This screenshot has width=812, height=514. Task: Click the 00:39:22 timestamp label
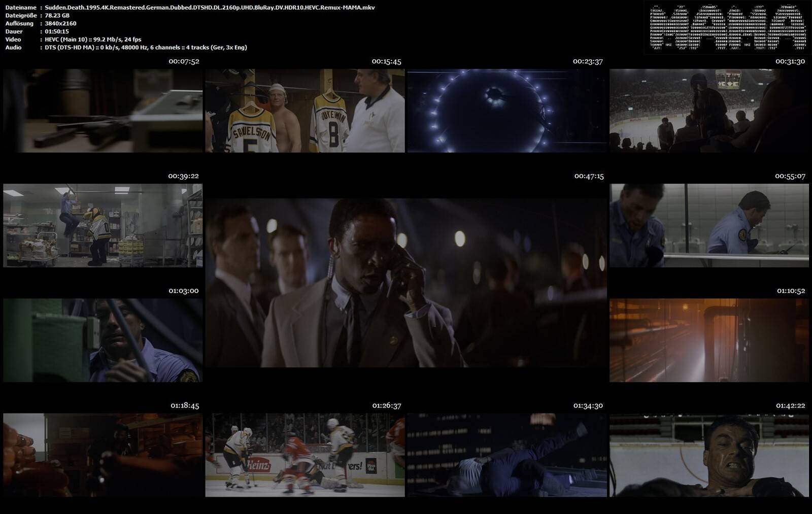[184, 176]
